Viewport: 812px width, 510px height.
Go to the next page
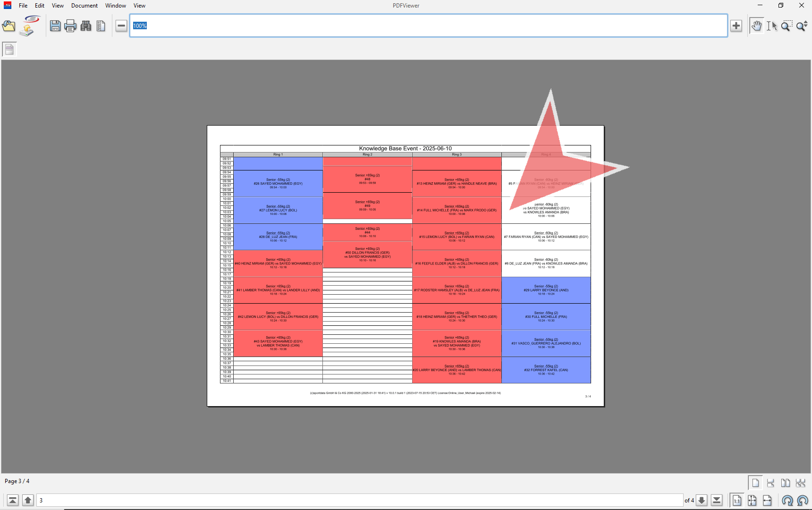coord(702,501)
